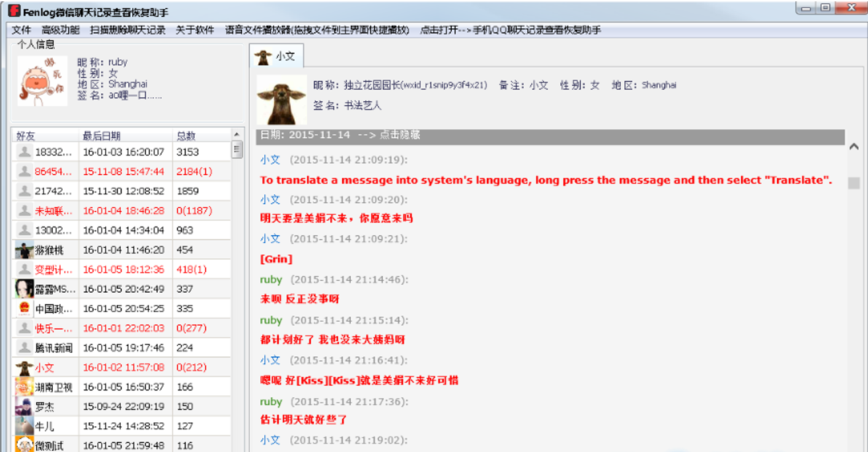Click the chat panel scrollbar thumb

tap(853, 183)
